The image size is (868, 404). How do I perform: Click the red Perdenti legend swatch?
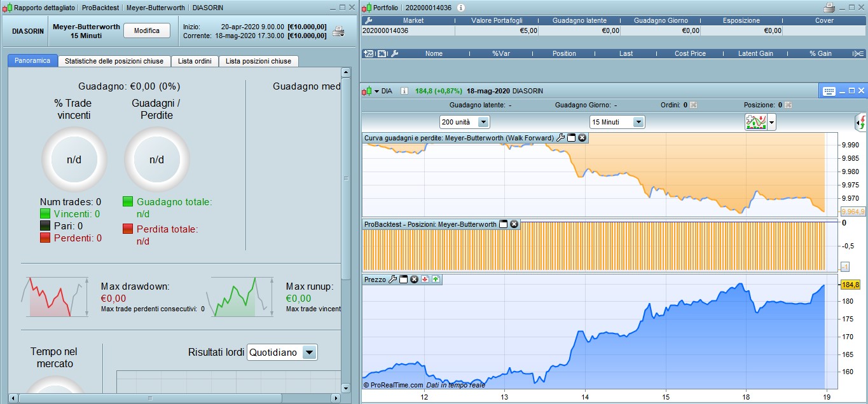pyautogui.click(x=45, y=238)
